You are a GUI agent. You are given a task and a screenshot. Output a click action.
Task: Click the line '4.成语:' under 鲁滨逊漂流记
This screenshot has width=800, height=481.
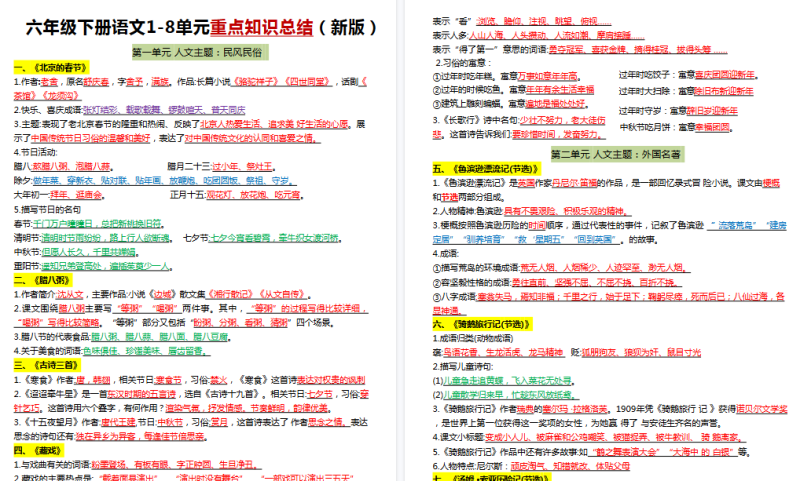(445, 254)
